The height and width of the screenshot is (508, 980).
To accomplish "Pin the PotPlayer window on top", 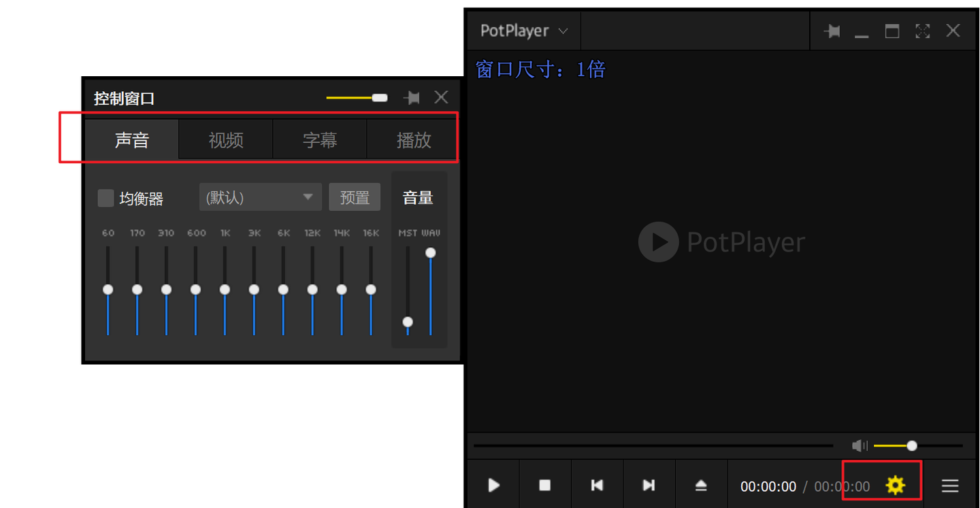I will click(x=832, y=31).
